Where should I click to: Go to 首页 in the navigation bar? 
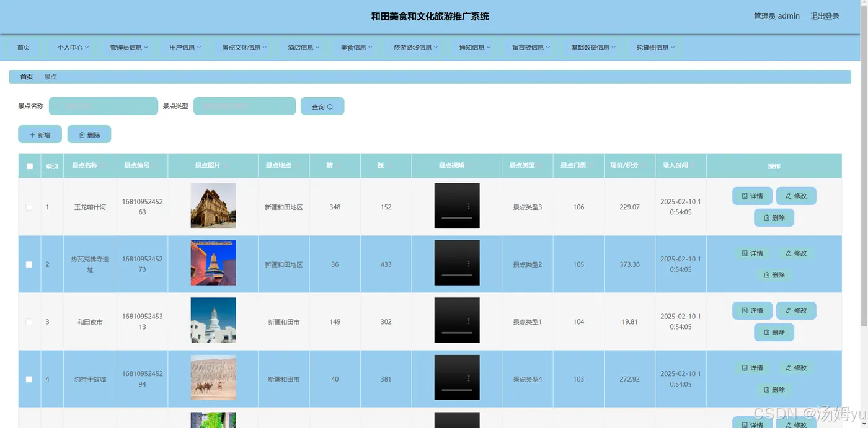pos(24,47)
